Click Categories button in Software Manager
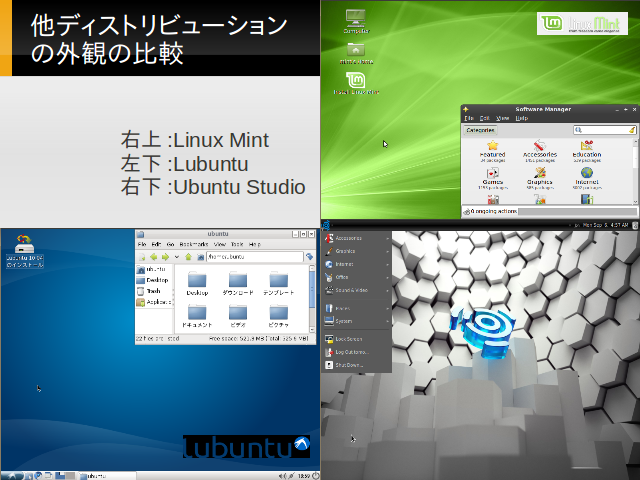Image resolution: width=640 pixels, height=480 pixels. point(480,130)
